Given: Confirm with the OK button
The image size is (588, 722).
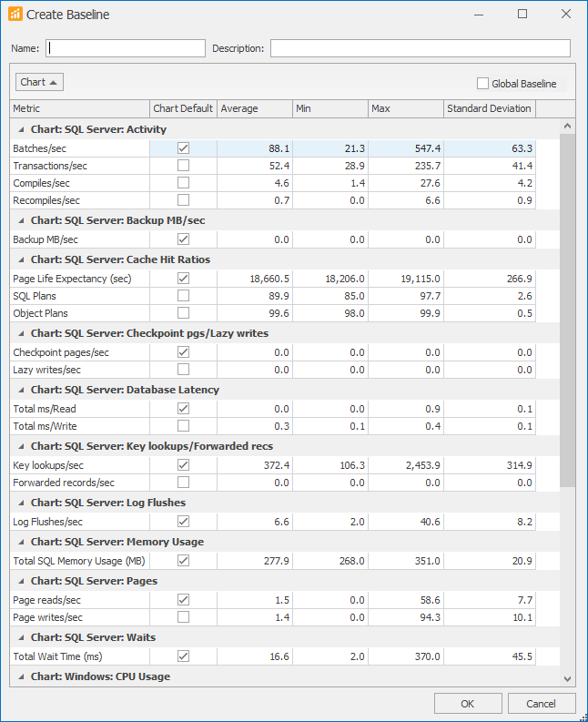Looking at the screenshot, I should [x=468, y=704].
